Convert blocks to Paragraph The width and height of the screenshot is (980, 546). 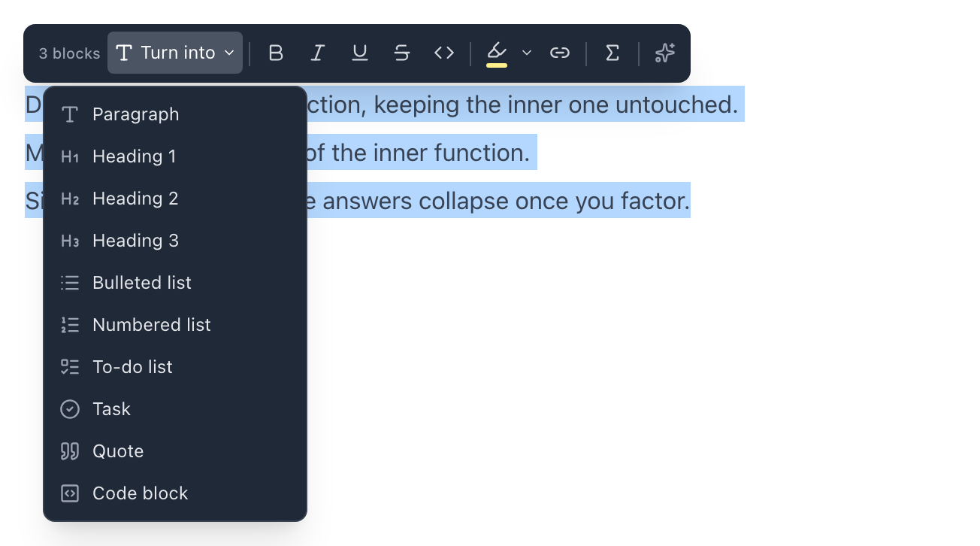coord(175,114)
